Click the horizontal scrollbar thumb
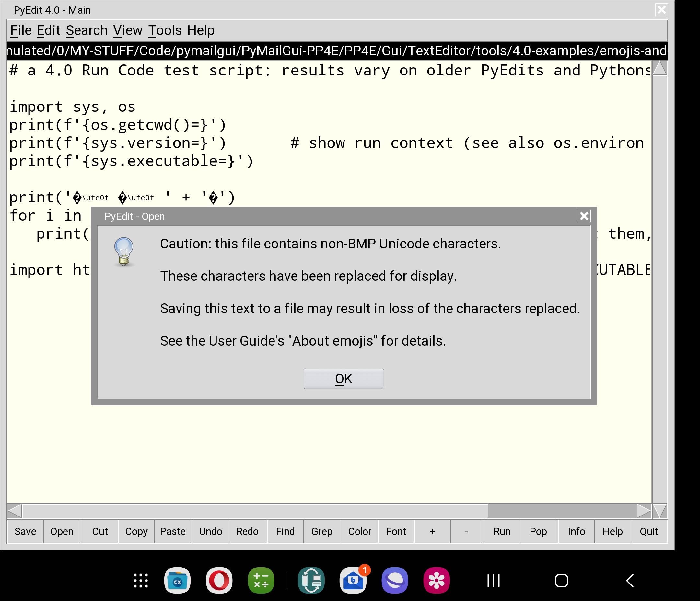700x601 pixels. (255, 511)
